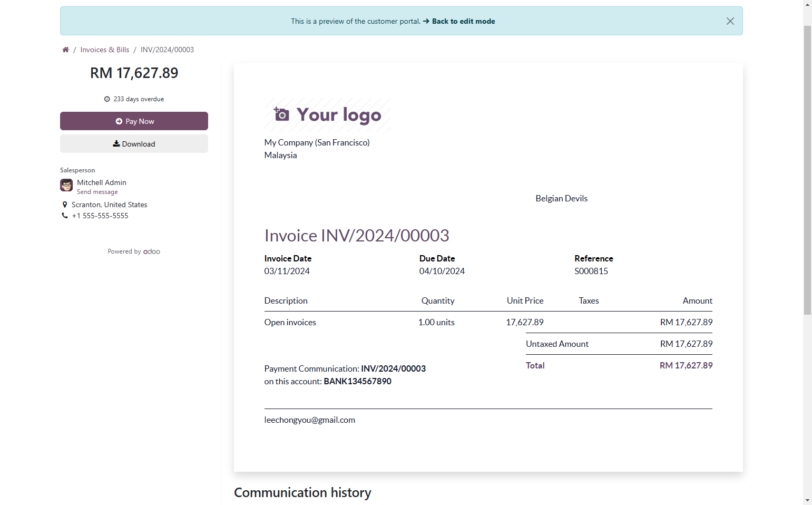Click the 1.00 units quantity cell
Screen dimensions: 812x505
436,322
